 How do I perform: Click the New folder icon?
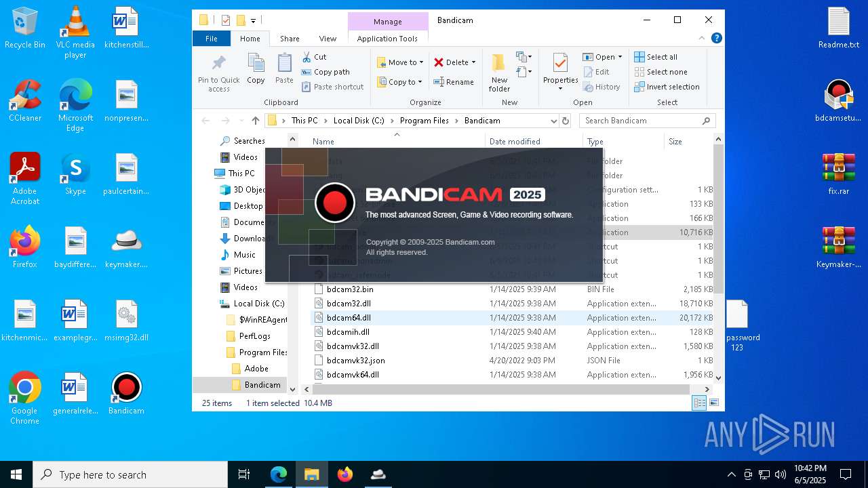point(499,63)
